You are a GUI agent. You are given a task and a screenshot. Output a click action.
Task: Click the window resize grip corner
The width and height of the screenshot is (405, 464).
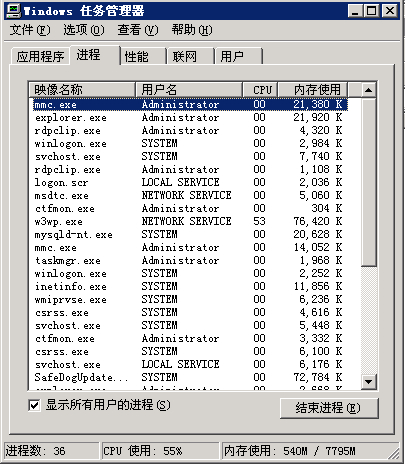tap(394, 455)
